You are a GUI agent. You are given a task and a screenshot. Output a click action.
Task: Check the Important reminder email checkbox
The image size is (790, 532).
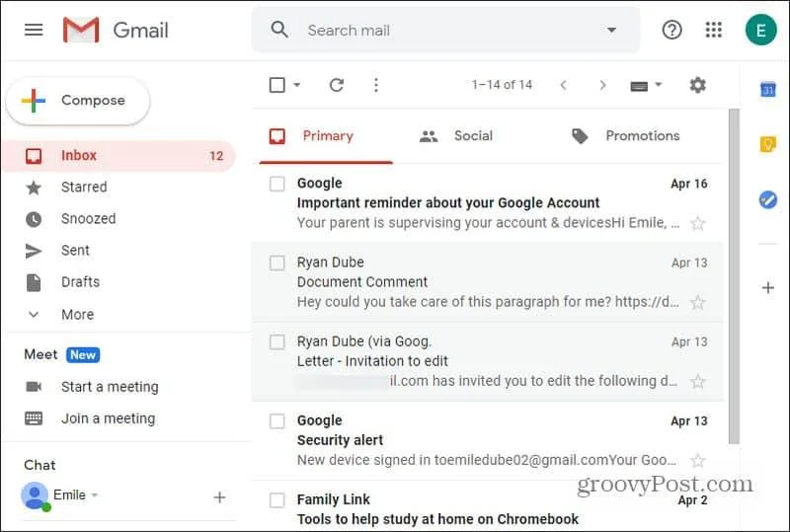(x=277, y=184)
